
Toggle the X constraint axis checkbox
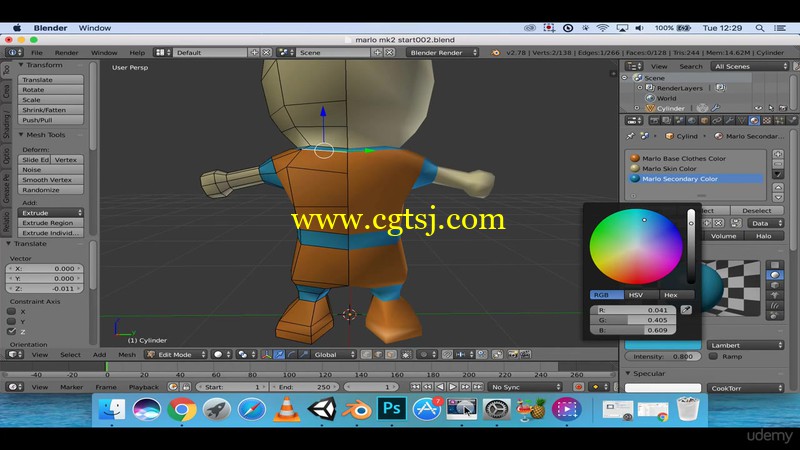(11, 311)
